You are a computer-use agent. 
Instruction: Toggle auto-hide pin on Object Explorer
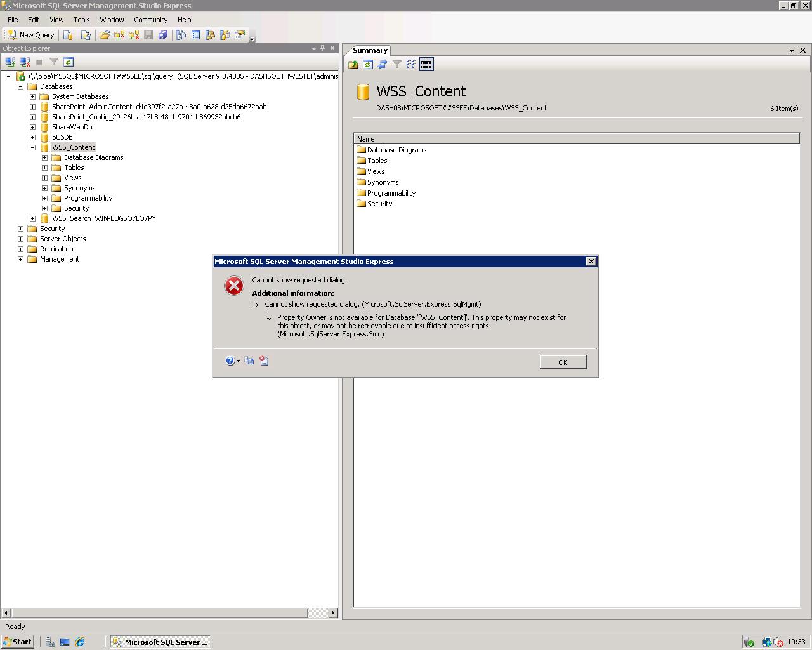(x=322, y=48)
